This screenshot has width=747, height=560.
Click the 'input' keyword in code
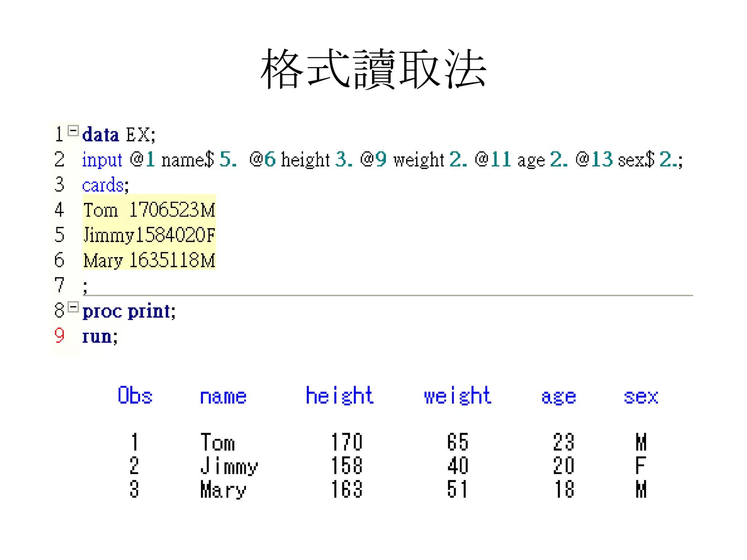102,160
